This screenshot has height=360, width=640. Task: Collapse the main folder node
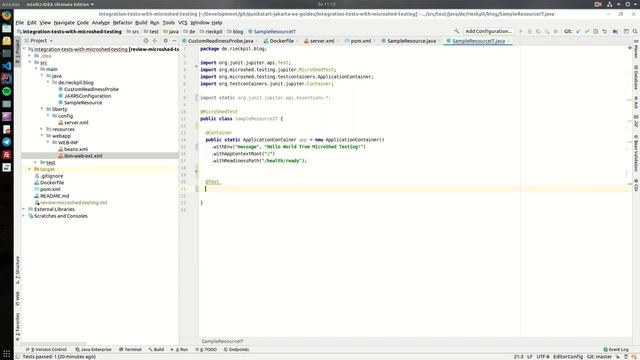coord(36,69)
